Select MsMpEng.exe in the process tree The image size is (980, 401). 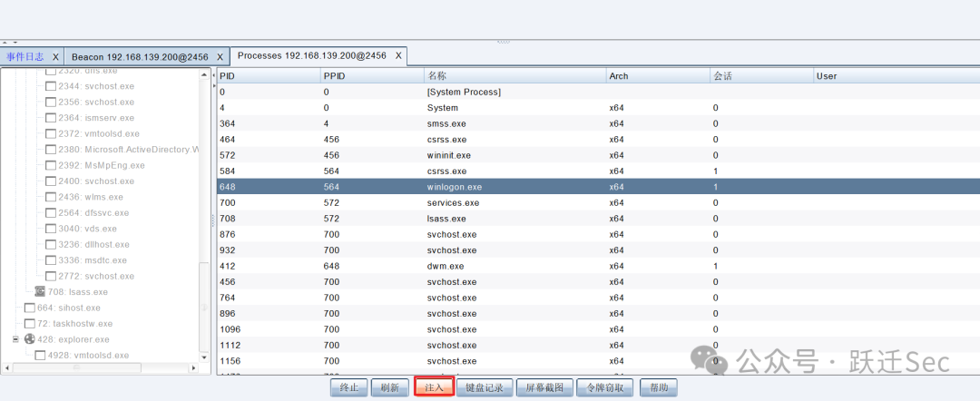(102, 165)
